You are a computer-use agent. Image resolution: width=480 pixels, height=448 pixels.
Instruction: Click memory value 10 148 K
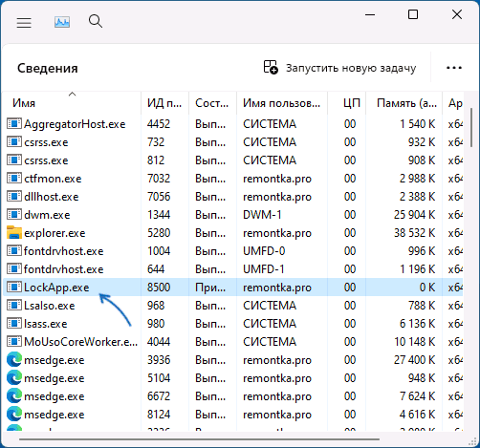pos(414,342)
